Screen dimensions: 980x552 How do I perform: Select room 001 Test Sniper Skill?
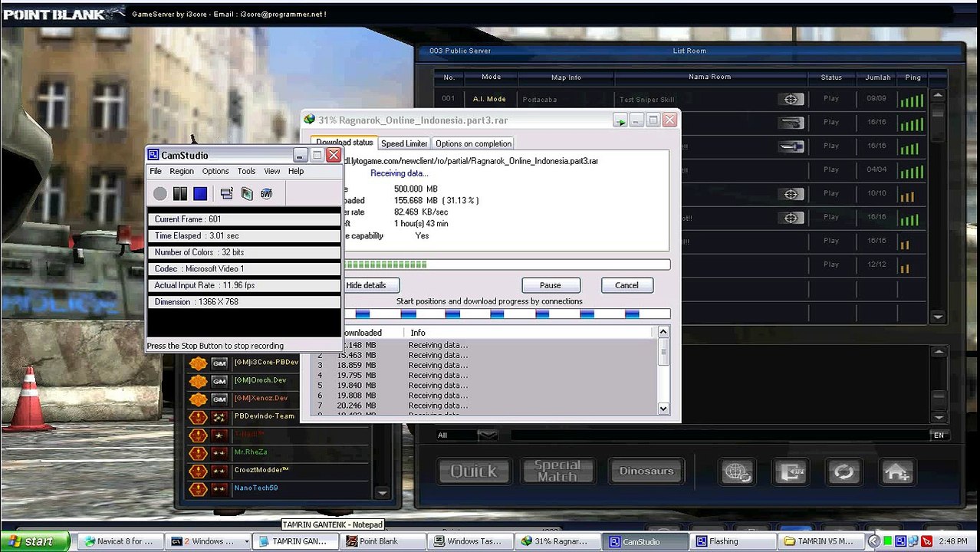(x=681, y=99)
